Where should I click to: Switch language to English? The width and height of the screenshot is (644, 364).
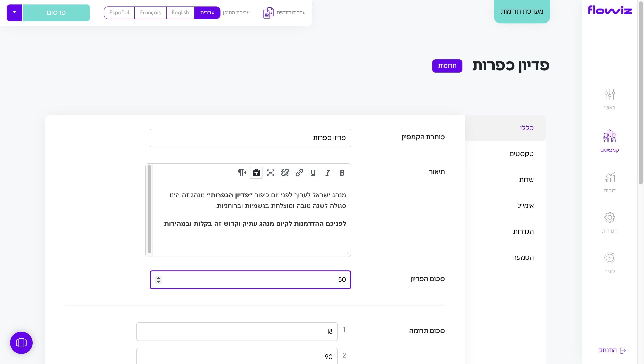pyautogui.click(x=180, y=13)
